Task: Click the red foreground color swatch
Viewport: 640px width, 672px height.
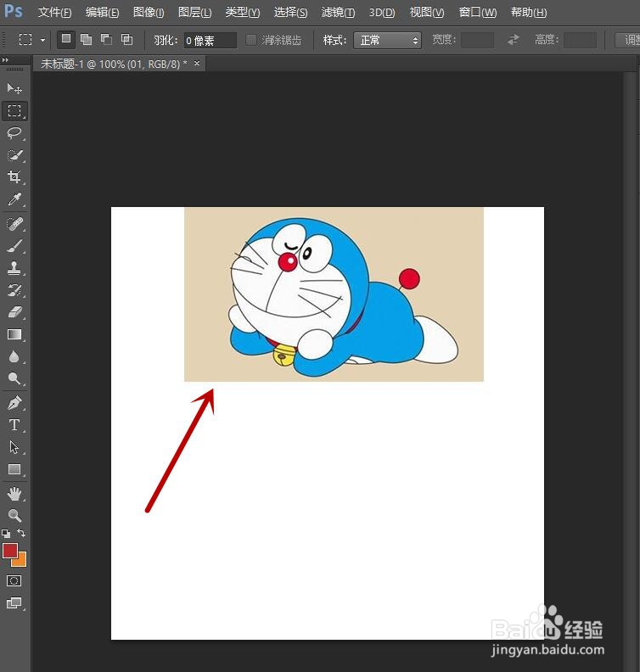Action: pos(9,550)
